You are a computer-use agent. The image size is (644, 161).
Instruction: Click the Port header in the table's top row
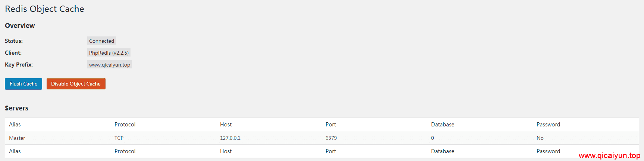click(x=331, y=125)
